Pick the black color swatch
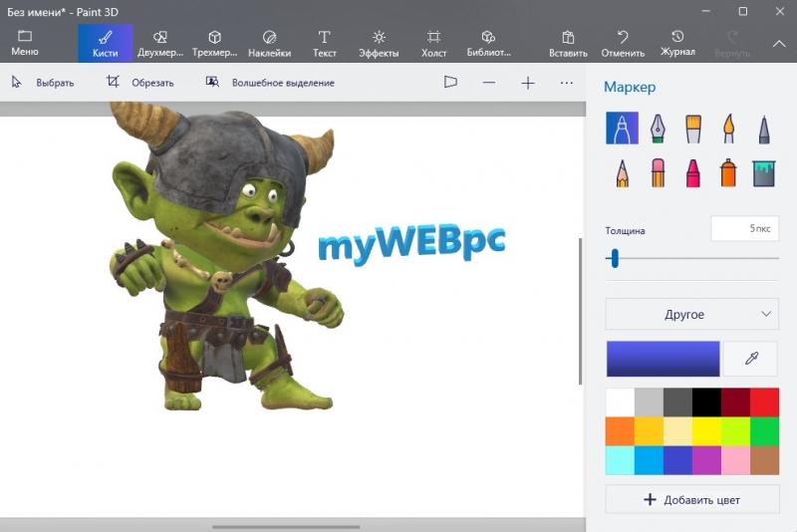Image resolution: width=797 pixels, height=532 pixels. point(707,402)
